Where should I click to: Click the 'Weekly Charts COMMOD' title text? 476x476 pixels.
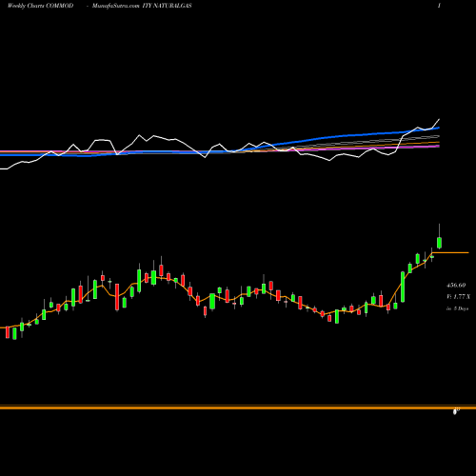40,6
